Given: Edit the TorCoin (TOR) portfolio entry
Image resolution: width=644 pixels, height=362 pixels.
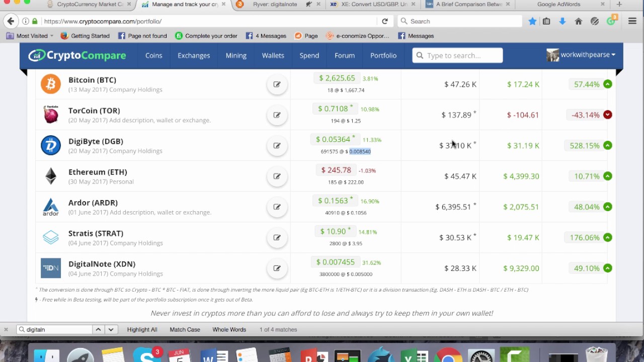Looking at the screenshot, I should 277,115.
